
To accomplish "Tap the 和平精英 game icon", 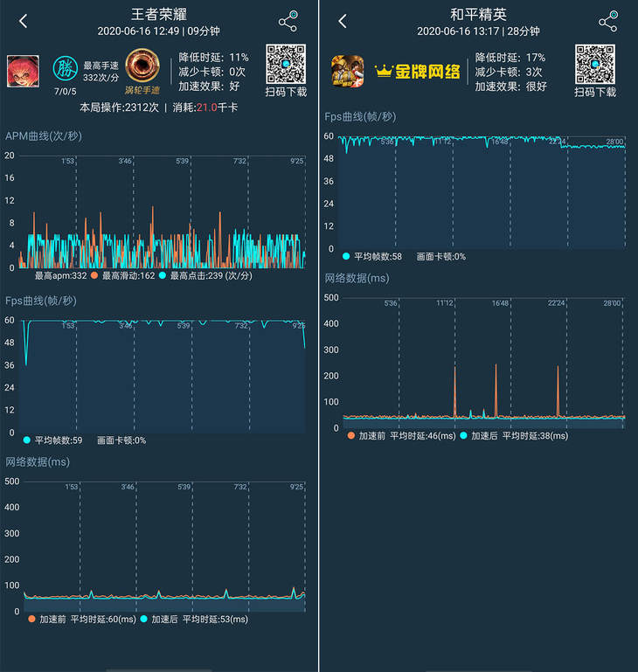I will click(347, 71).
